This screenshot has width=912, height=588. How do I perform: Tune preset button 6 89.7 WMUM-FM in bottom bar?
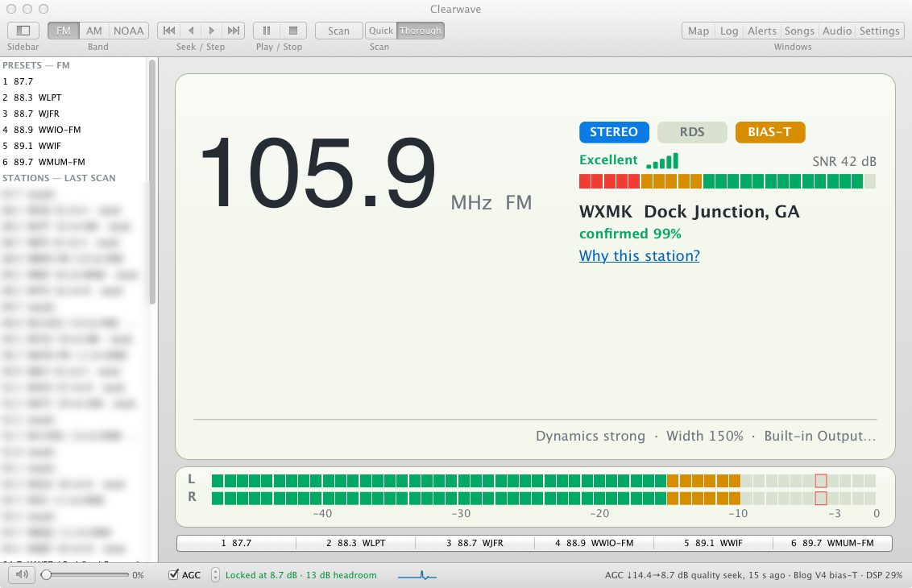click(x=832, y=543)
